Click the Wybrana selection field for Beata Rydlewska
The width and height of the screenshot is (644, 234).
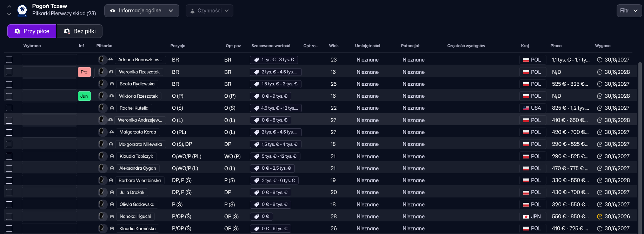click(x=49, y=84)
